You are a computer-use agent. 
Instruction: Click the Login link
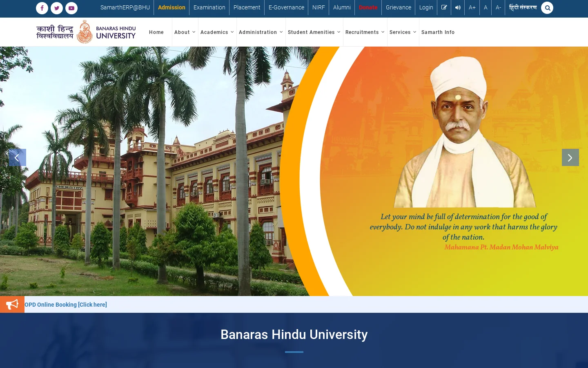[x=426, y=7]
